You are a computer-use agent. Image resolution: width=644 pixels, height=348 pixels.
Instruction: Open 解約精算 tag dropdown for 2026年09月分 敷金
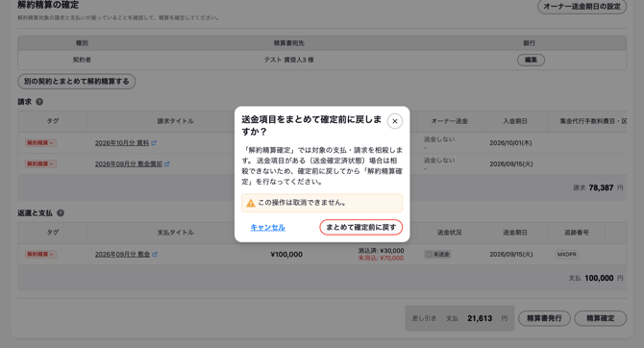pyautogui.click(x=40, y=255)
